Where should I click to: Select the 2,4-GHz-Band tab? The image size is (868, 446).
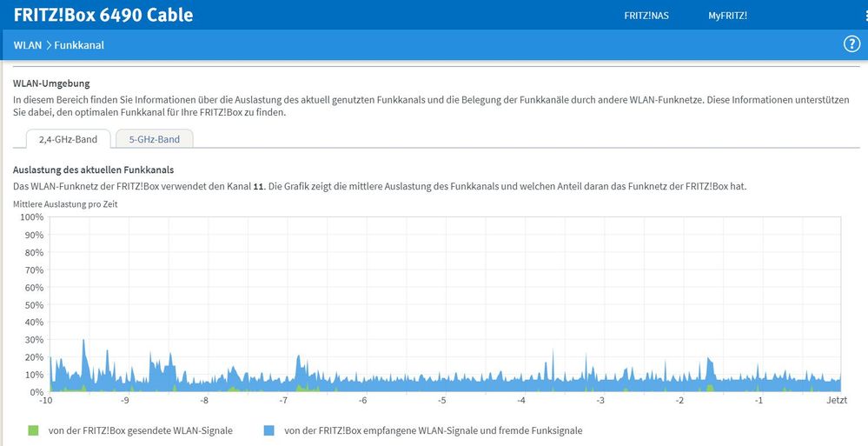pyautogui.click(x=68, y=139)
